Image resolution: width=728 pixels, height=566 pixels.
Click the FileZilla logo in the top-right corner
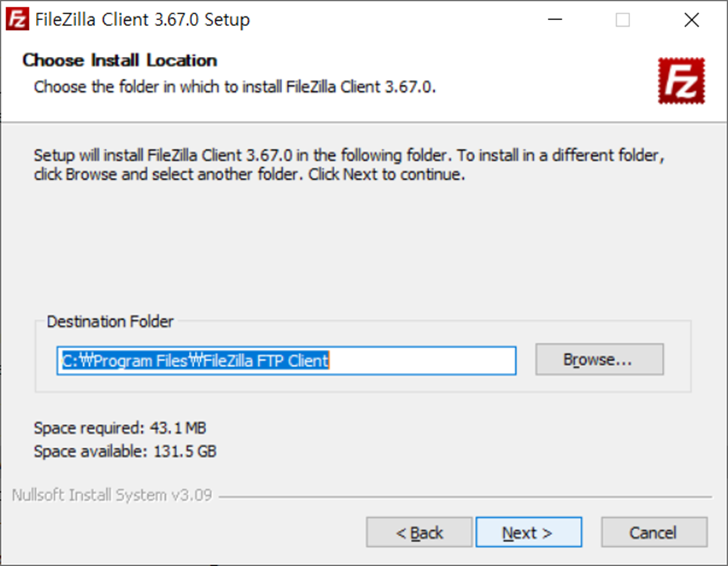click(681, 79)
